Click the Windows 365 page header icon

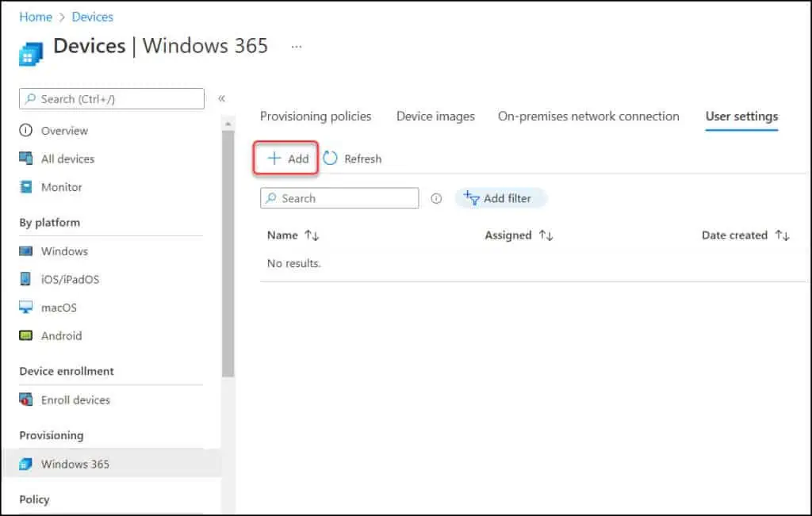pos(31,55)
